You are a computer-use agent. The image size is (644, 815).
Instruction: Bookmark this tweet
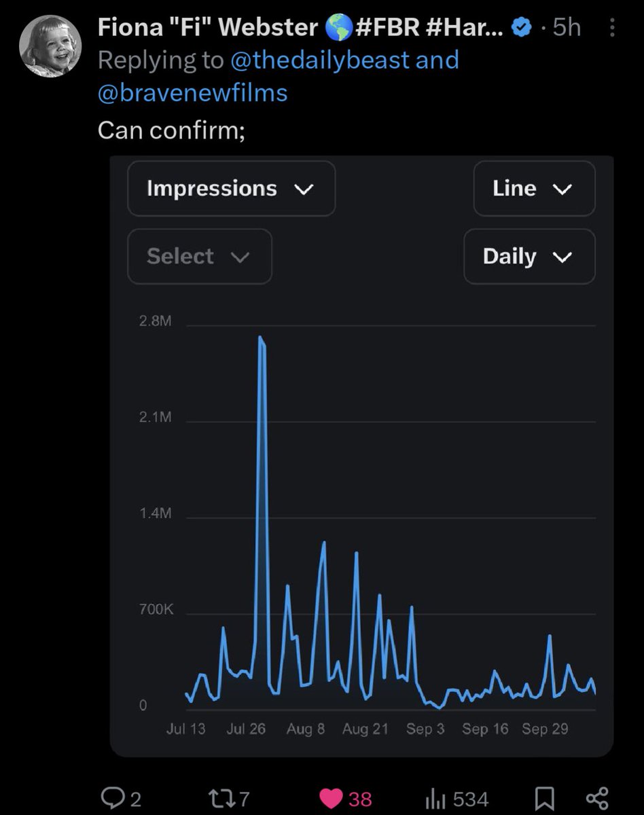544,799
